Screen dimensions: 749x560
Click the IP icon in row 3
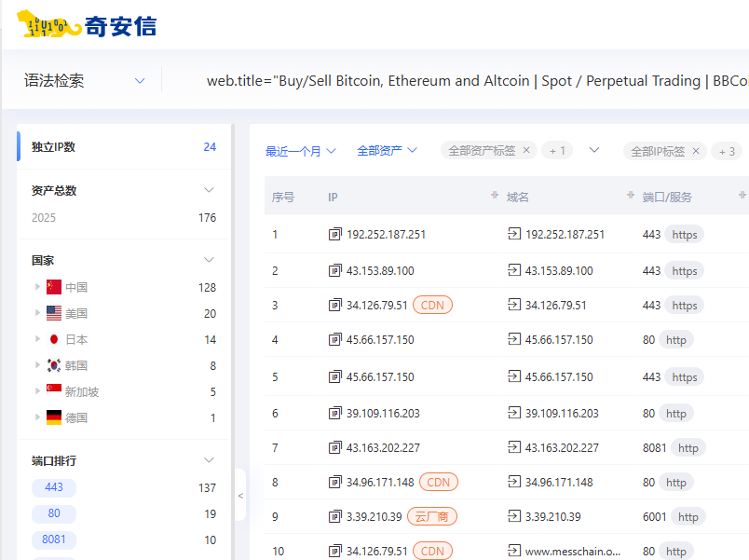click(334, 305)
